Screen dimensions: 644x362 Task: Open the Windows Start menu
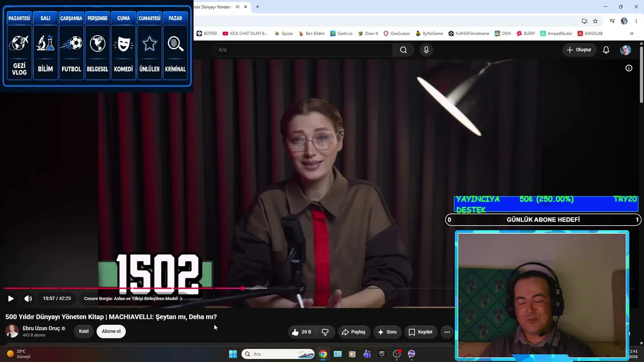pos(233,354)
